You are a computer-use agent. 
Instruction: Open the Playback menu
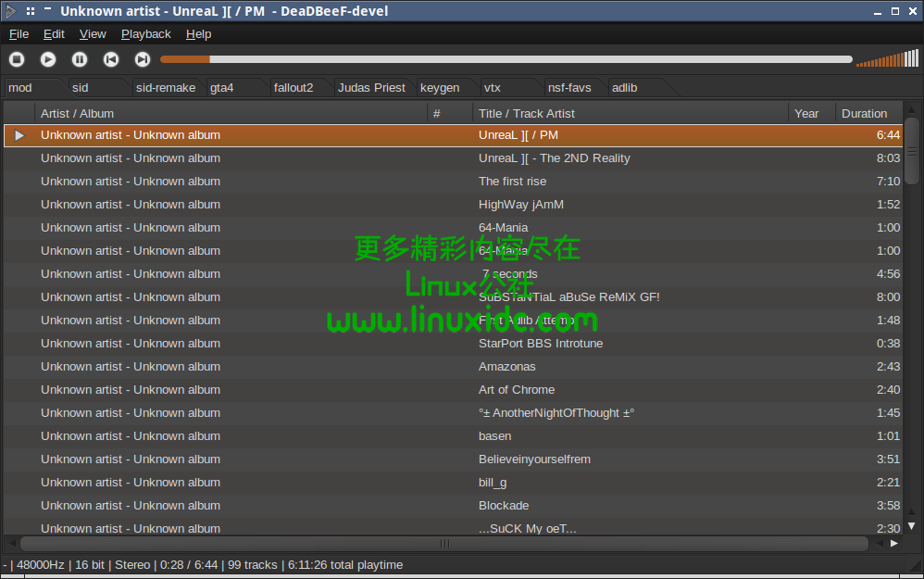[145, 33]
